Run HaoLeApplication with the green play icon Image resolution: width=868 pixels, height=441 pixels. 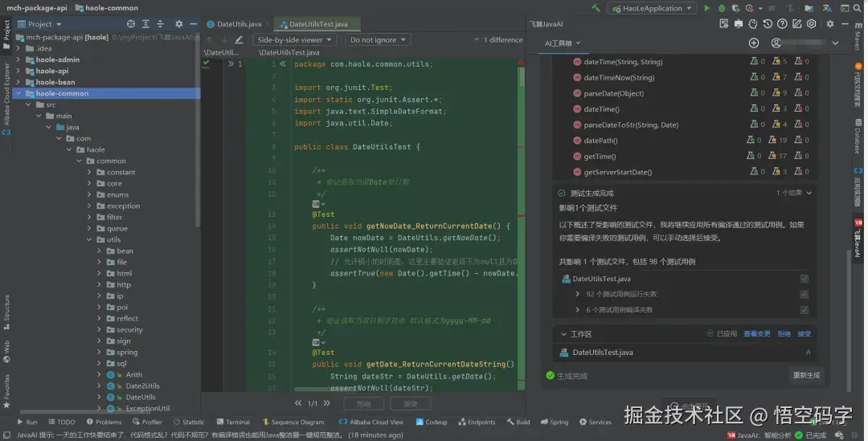click(x=707, y=8)
